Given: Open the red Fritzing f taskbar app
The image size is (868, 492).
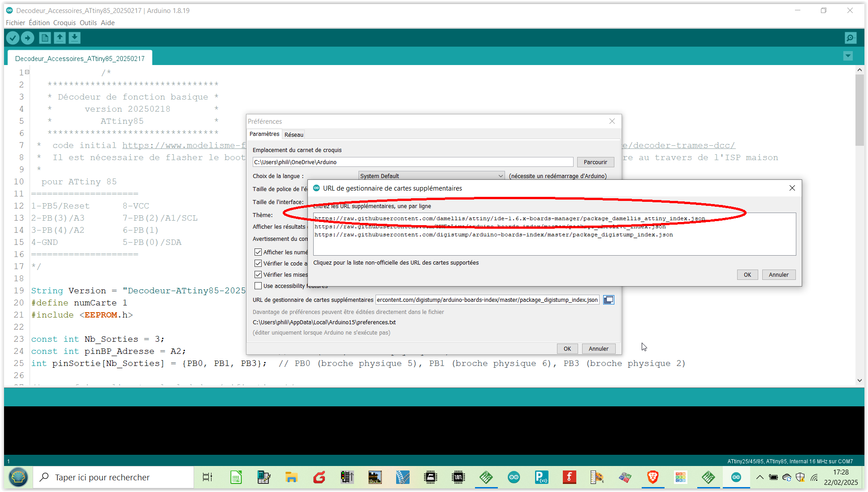Looking at the screenshot, I should point(569,477).
